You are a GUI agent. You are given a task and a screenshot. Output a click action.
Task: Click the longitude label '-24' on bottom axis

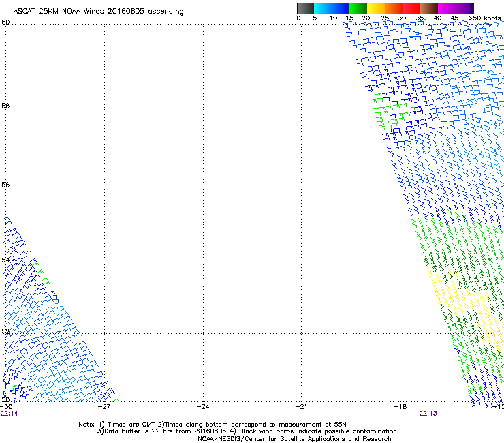(203, 407)
